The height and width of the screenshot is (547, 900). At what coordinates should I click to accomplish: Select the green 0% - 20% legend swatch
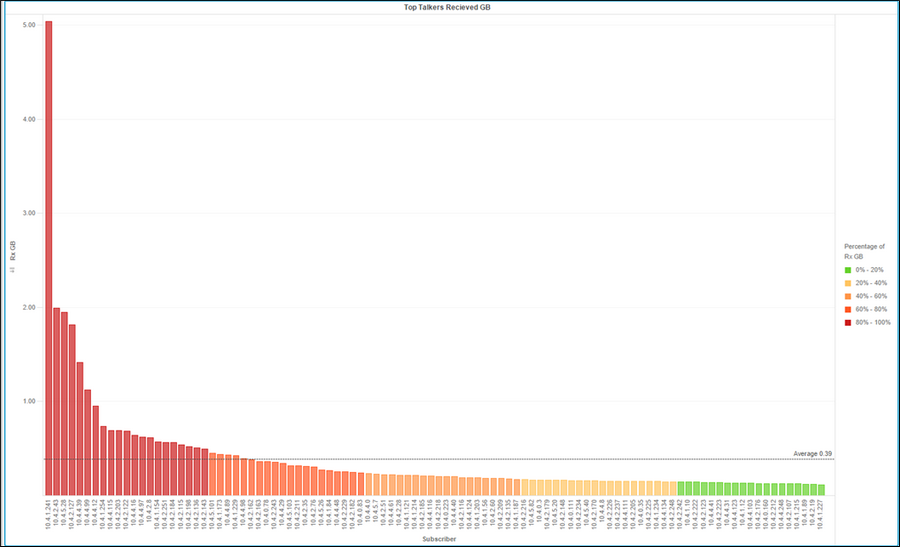coord(848,270)
